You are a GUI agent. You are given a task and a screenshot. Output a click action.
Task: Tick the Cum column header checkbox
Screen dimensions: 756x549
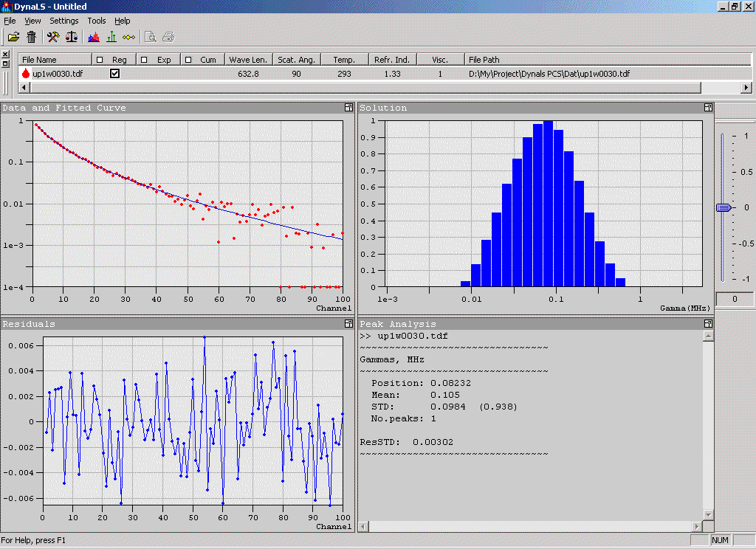coord(188,60)
